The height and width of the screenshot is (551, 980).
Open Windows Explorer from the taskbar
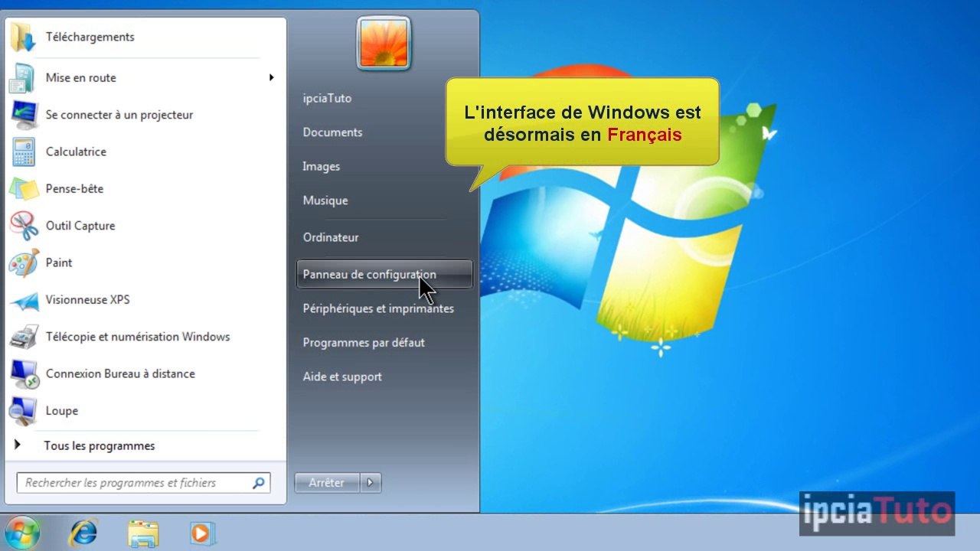[142, 533]
